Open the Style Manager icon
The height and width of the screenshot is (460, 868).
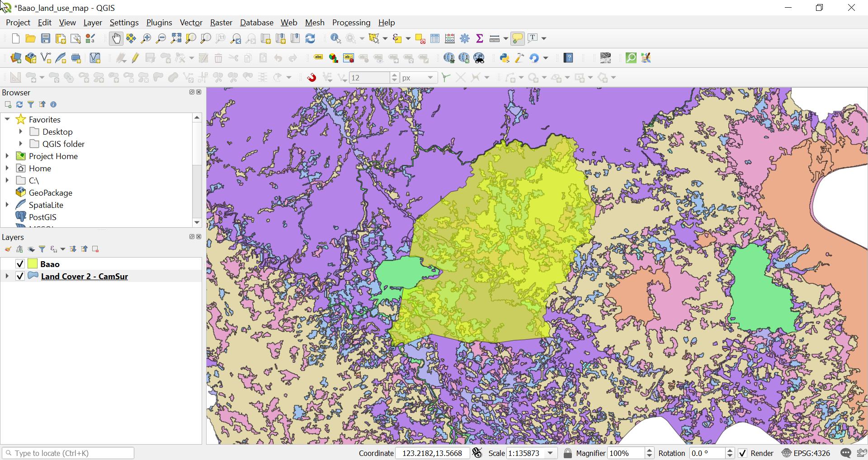(x=90, y=38)
